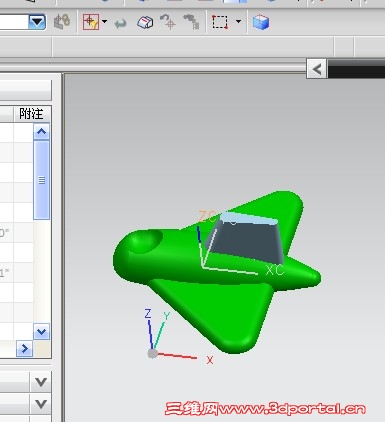Select the dashed rectangle selection tool
Image resolution: width=385 pixels, height=422 pixels.
pos(220,22)
